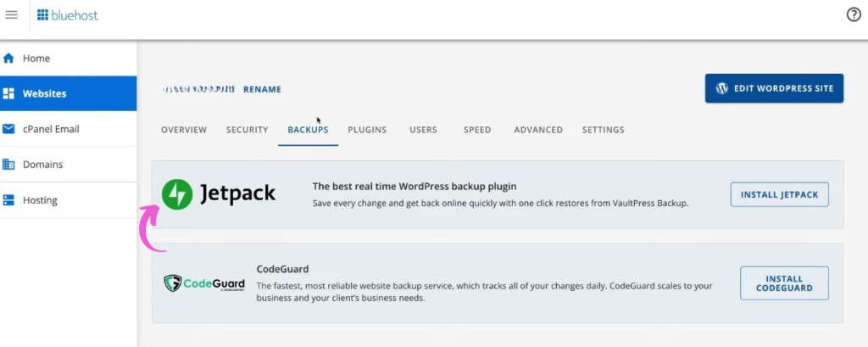Viewport: 868px width, 347px height.
Task: Click Edit WordPress Site button
Action: tap(774, 88)
